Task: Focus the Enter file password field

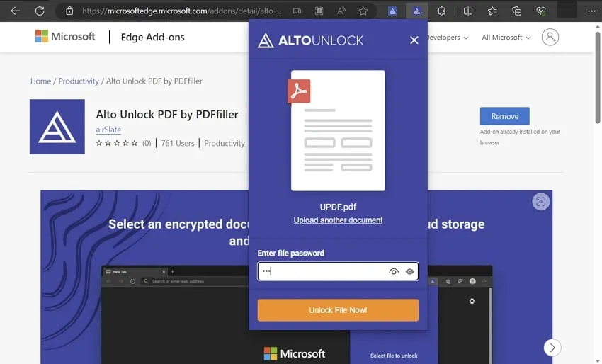Action: 338,271
